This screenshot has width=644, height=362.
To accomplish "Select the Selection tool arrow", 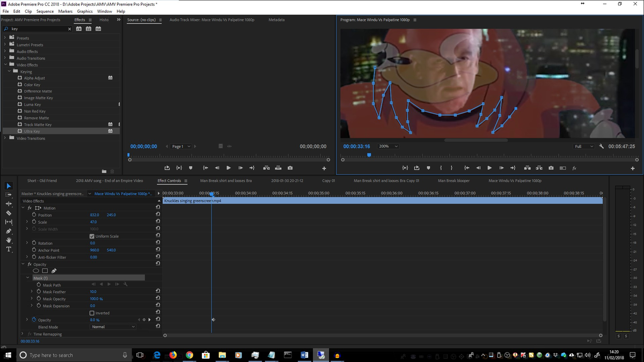I will coord(9,186).
